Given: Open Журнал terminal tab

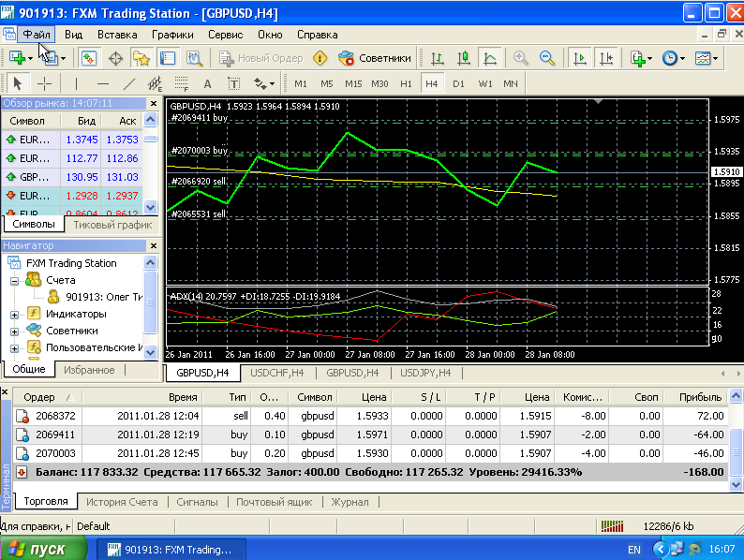Looking at the screenshot, I should 350,502.
